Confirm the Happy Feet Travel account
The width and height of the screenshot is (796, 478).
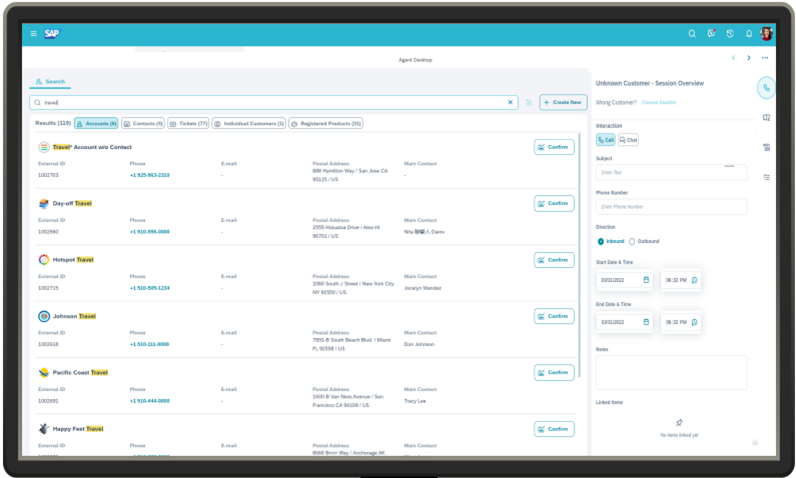[x=554, y=429]
